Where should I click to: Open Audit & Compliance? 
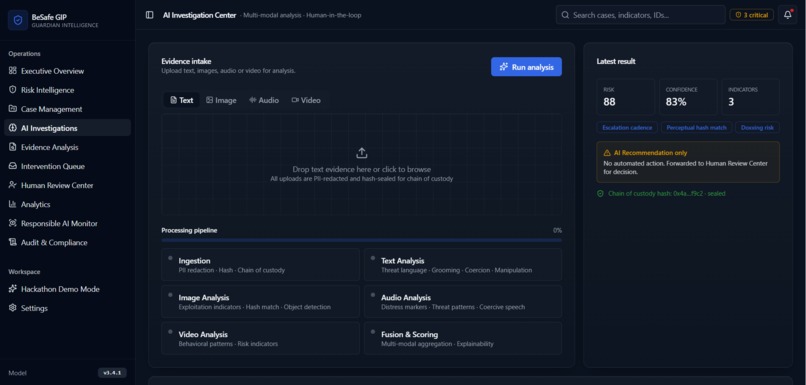(x=67, y=242)
